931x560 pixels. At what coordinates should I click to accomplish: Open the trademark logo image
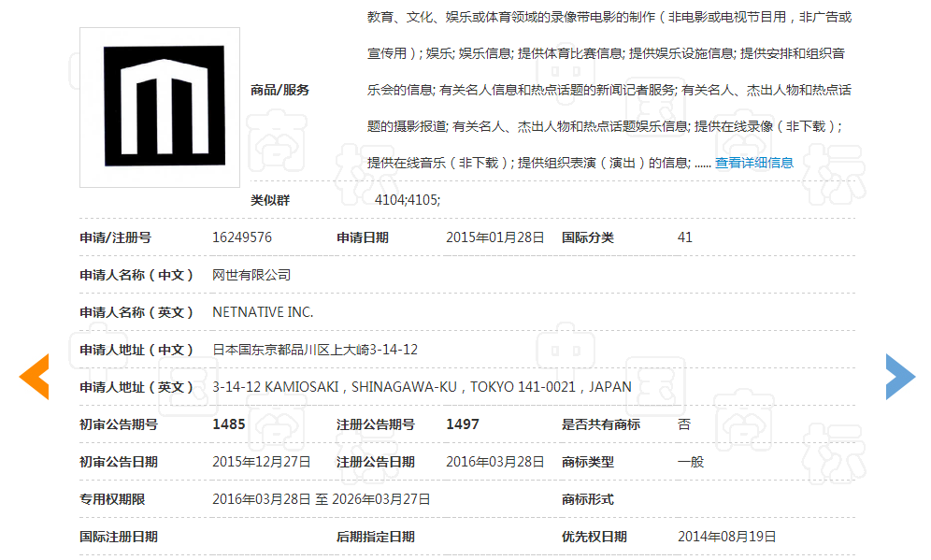tap(160, 108)
